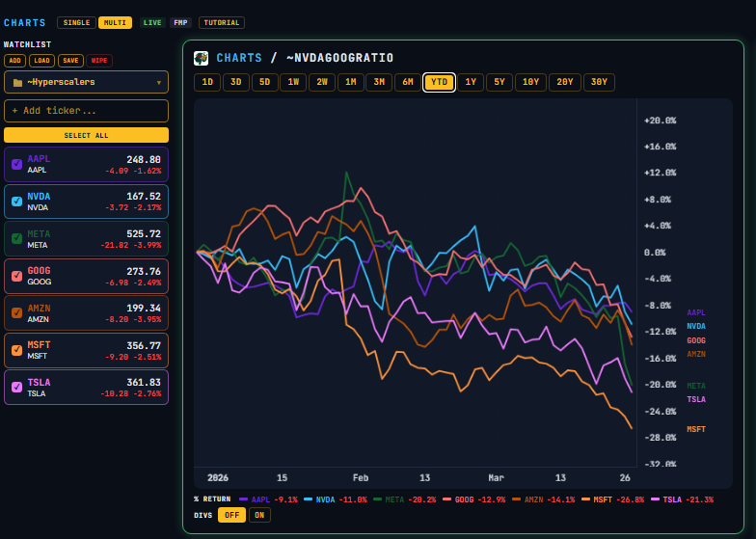Image resolution: width=756 pixels, height=539 pixels.
Task: Click the folder icon in Hyperscalers dropdown
Action: (x=17, y=83)
